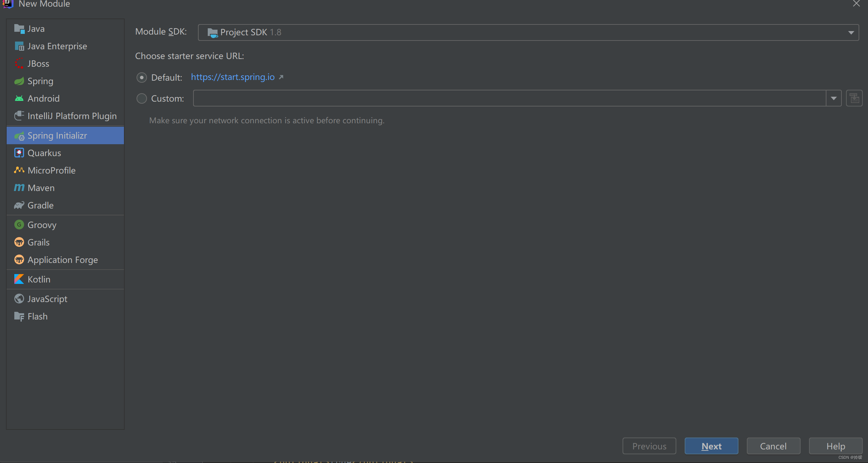Screen dimensions: 868x463
Task: Click the button beside Custom URL dropdown
Action: (x=854, y=98)
